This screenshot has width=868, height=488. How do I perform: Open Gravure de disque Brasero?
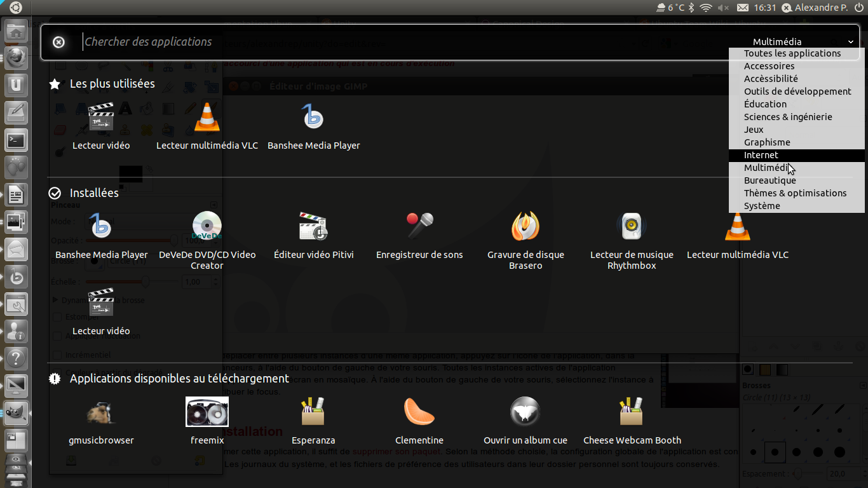pos(526,227)
